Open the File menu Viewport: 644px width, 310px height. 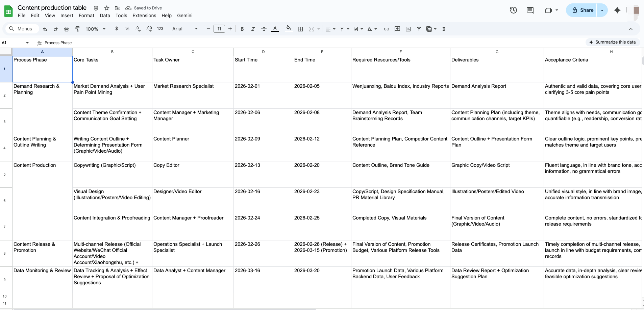[22, 16]
